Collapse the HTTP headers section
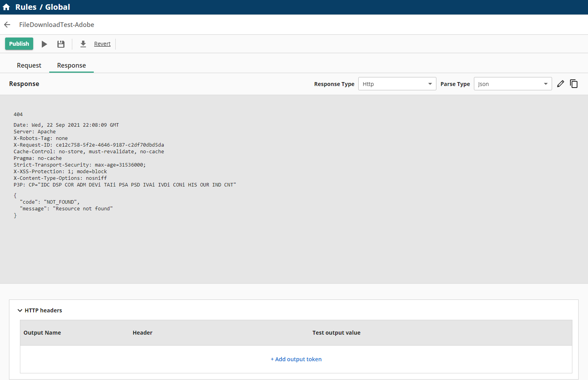588x380 pixels. pos(20,310)
